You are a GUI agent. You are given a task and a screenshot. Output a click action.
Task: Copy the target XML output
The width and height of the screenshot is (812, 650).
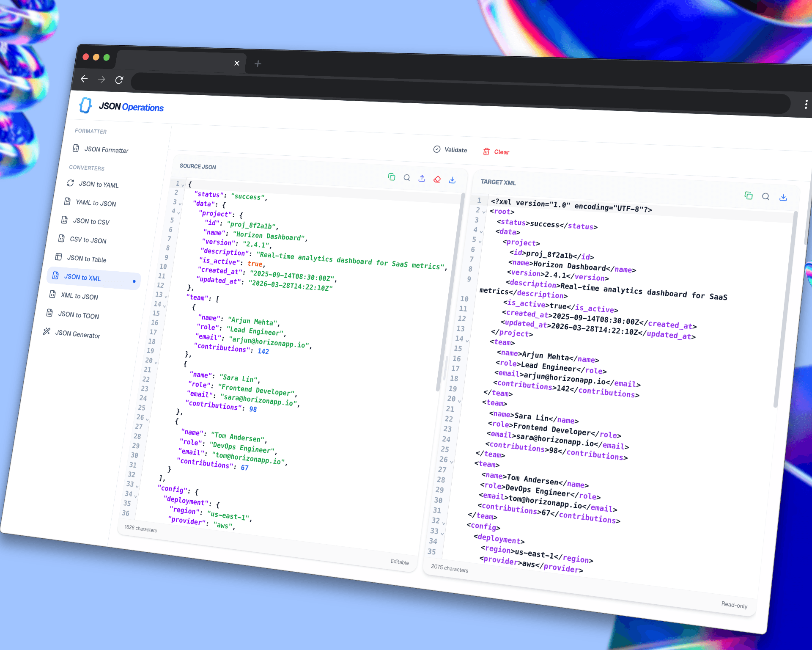[749, 196]
